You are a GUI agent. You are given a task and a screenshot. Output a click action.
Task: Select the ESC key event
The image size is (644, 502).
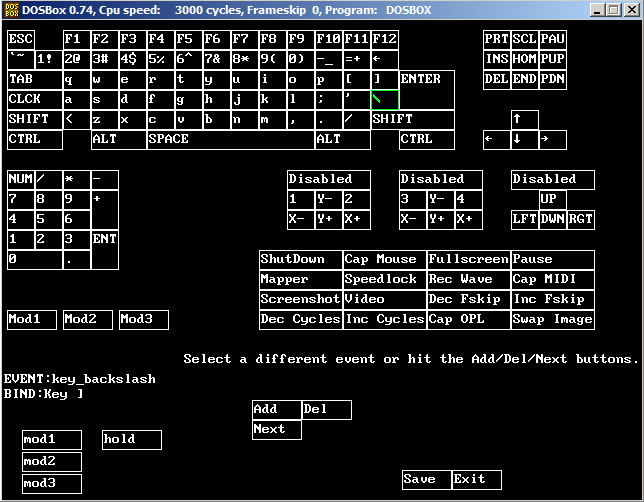click(x=21, y=39)
